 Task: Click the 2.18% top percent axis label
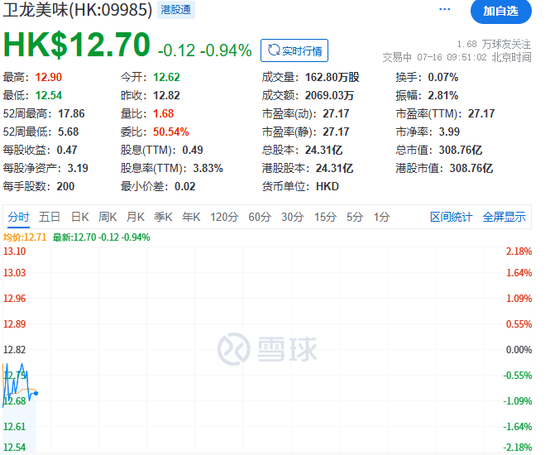[x=519, y=252]
